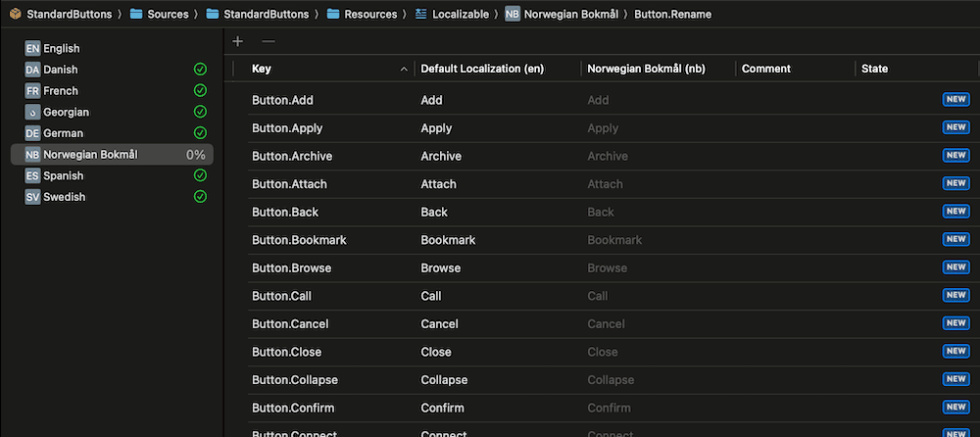980x437 pixels.
Task: Click the English value "Attach"
Action: (439, 184)
